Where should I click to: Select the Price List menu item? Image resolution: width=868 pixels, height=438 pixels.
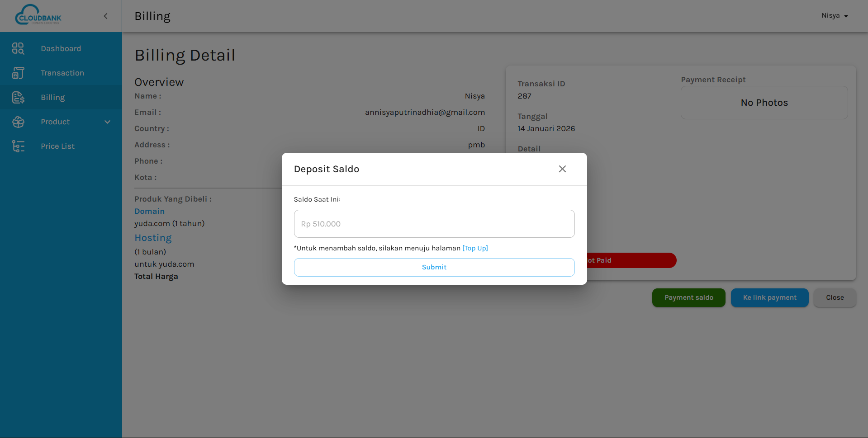point(57,146)
